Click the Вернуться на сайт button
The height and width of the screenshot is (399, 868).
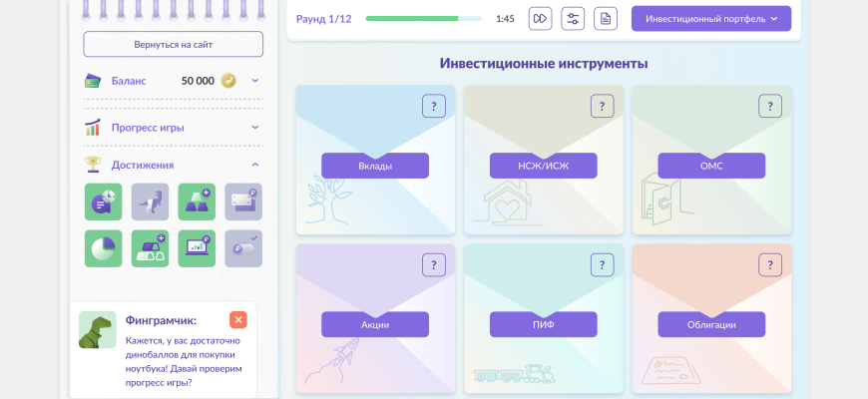pyautogui.click(x=174, y=44)
